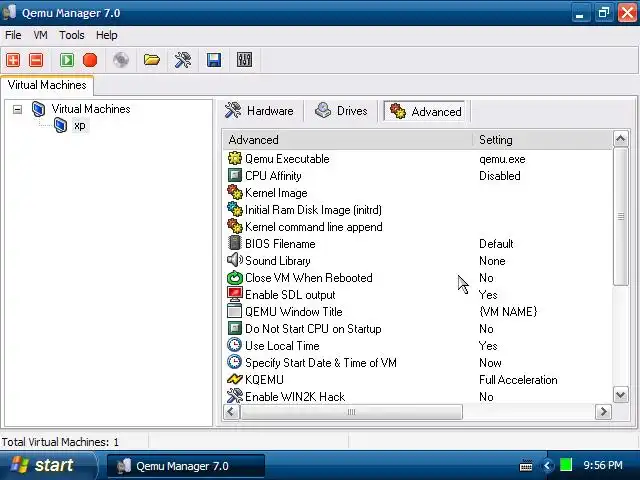Start the VM with green play icon
Viewport: 640px width, 480px height.
pyautogui.click(x=67, y=60)
